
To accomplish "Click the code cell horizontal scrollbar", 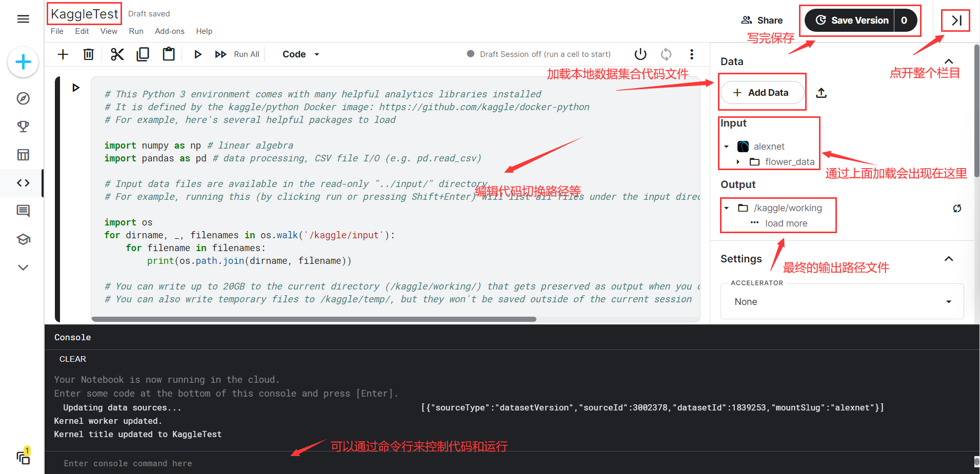I will (314, 319).
